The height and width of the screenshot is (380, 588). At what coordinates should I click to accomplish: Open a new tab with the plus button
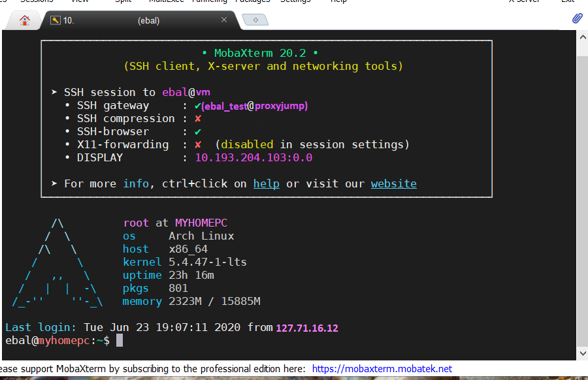255,20
